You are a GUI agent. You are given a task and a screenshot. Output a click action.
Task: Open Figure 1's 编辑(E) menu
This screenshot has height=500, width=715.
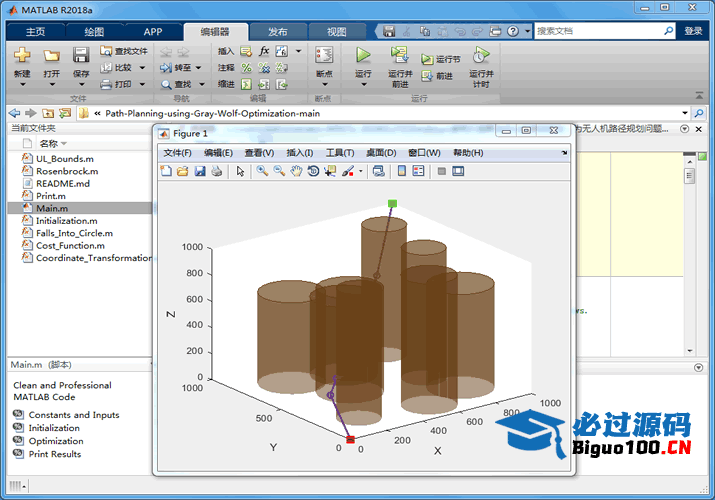218,153
